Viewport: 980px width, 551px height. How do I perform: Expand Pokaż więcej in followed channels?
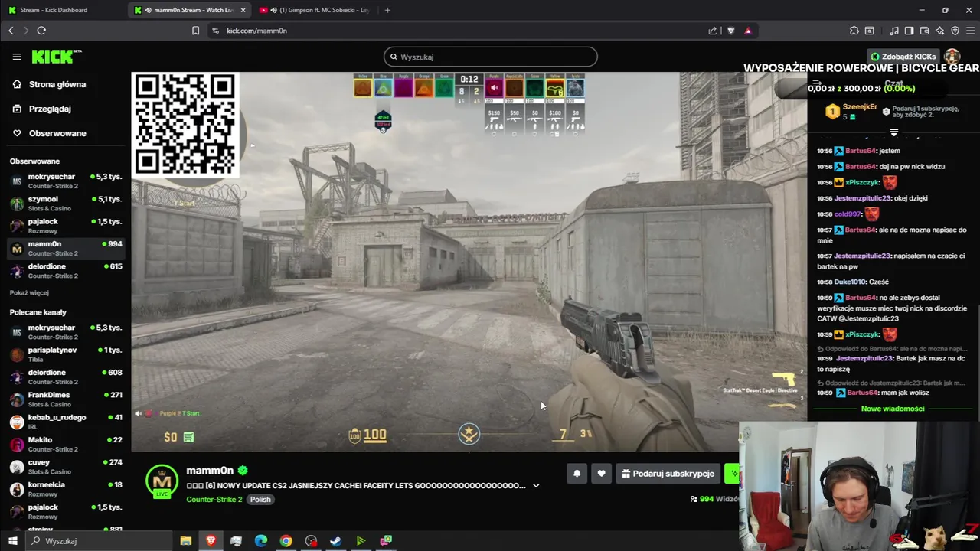click(29, 292)
